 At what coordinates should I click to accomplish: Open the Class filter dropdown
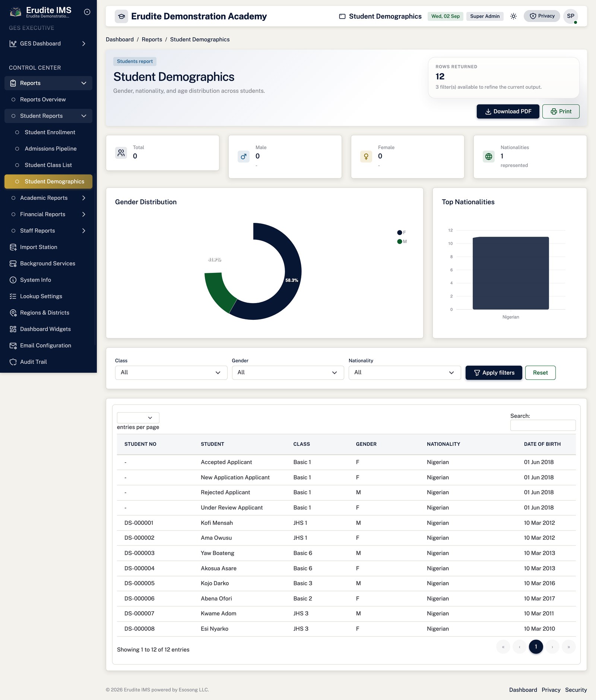coord(171,373)
